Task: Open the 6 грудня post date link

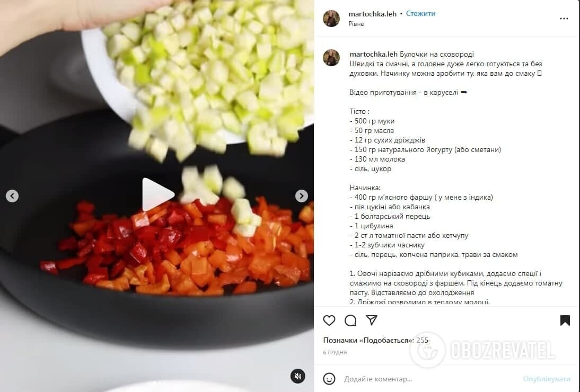Action: (x=335, y=352)
